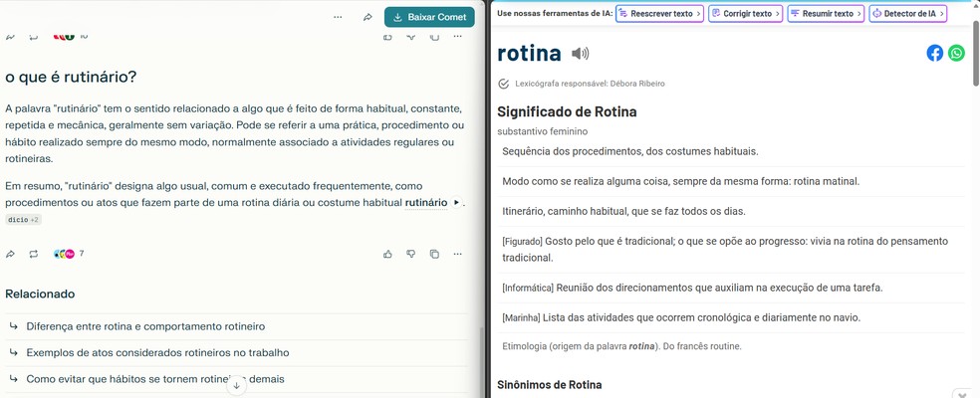
Task: Click the Significado de Rotina heading
Action: 567,111
